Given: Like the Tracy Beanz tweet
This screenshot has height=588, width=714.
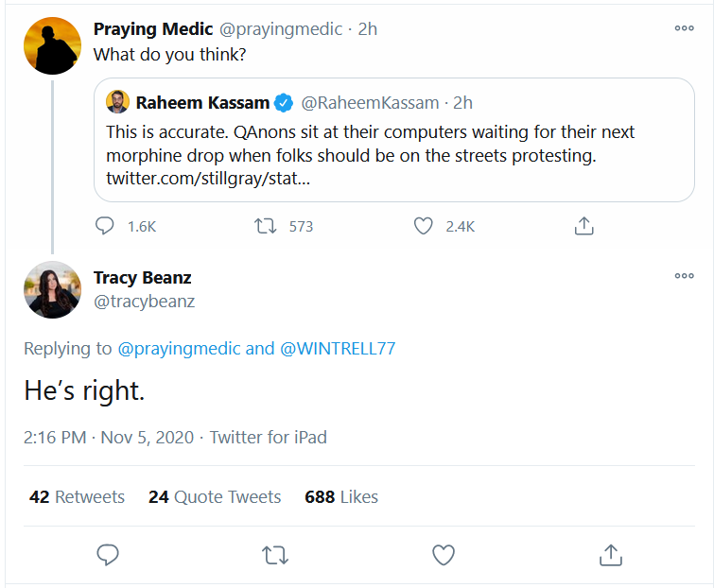Looking at the screenshot, I should click(444, 555).
